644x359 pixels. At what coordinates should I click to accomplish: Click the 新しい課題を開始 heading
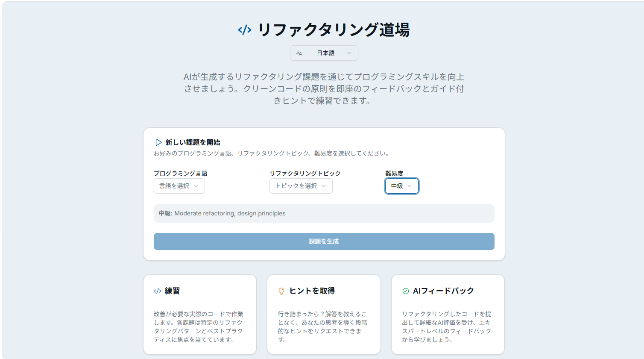(193, 142)
